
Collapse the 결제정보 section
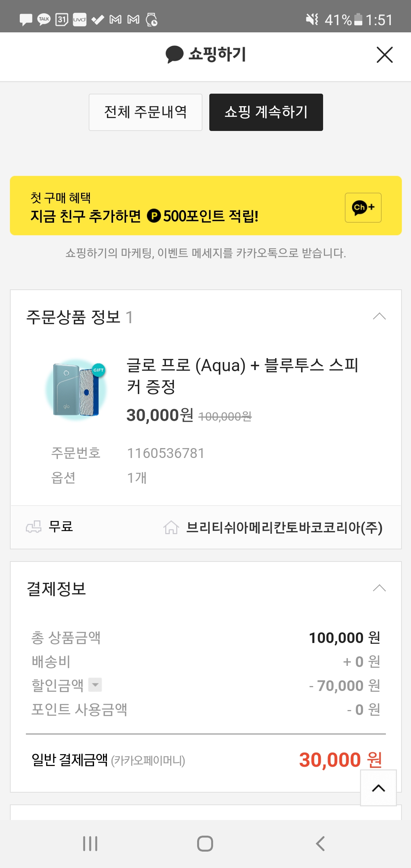tap(379, 588)
